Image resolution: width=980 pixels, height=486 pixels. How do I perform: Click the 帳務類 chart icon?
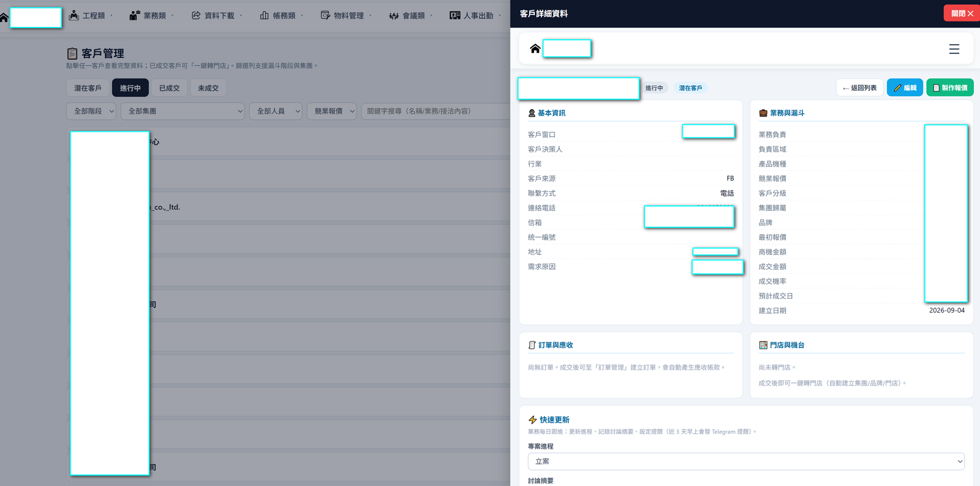pyautogui.click(x=264, y=15)
